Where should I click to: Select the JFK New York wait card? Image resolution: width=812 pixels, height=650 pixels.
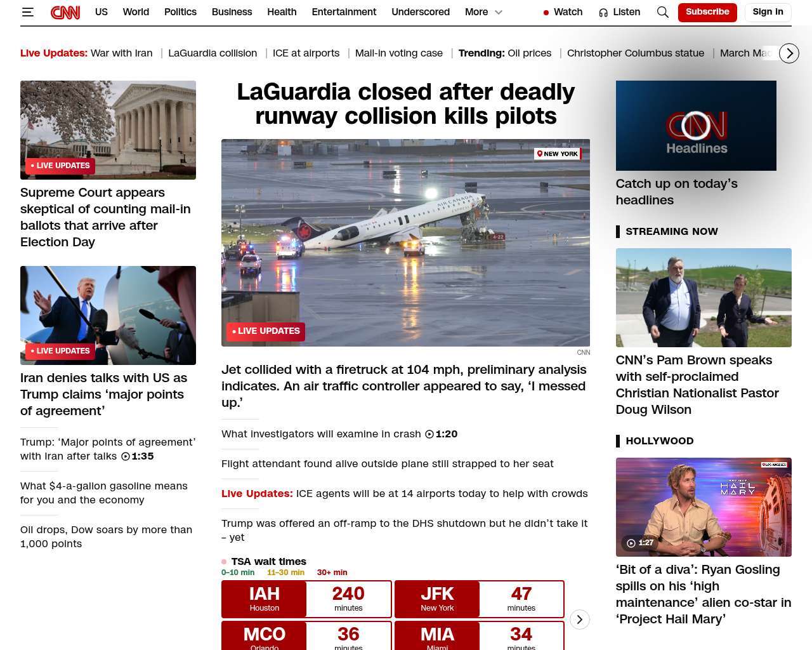[x=479, y=599]
